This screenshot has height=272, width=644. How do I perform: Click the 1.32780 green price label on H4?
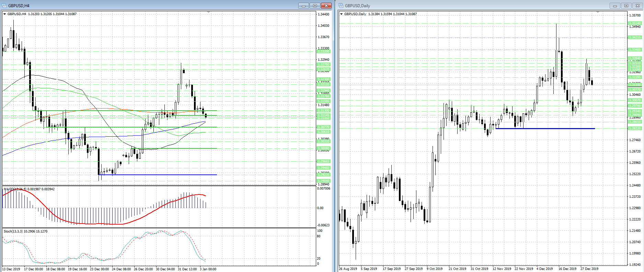[323, 64]
